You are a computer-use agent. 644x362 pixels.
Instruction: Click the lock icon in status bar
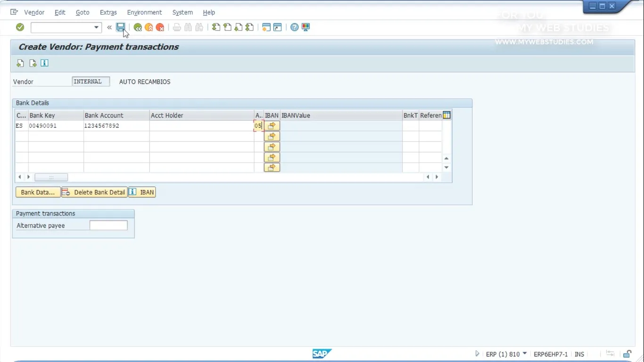(627, 354)
